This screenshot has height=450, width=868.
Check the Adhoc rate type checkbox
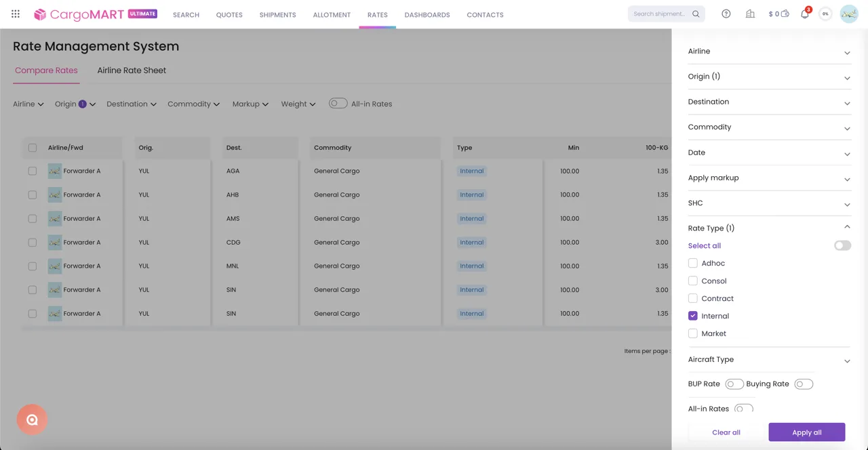692,263
